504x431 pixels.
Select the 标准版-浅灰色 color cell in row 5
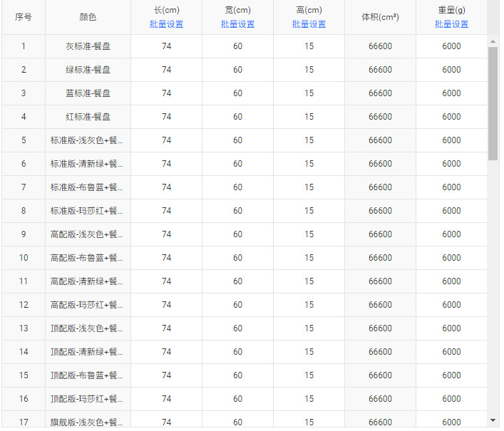[88, 140]
